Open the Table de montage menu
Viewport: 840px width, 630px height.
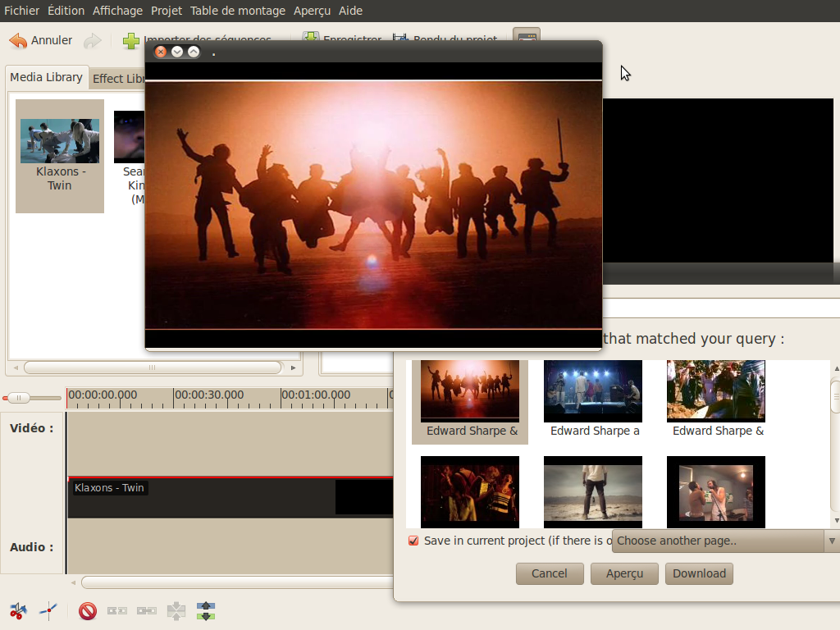[x=238, y=11]
